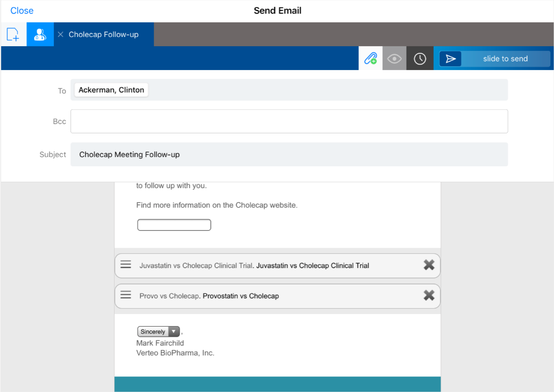
Task: Select the Ackerman, Clinton recipient chip
Action: [x=111, y=90]
